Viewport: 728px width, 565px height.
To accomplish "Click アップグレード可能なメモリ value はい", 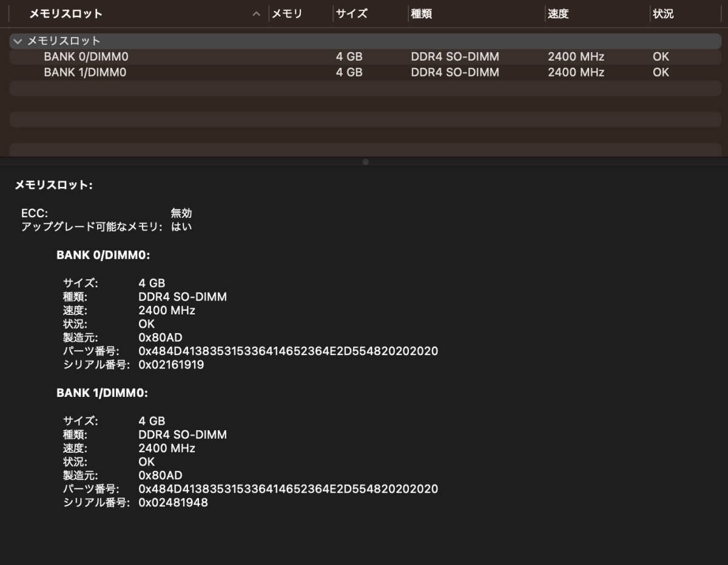I will coord(181,227).
